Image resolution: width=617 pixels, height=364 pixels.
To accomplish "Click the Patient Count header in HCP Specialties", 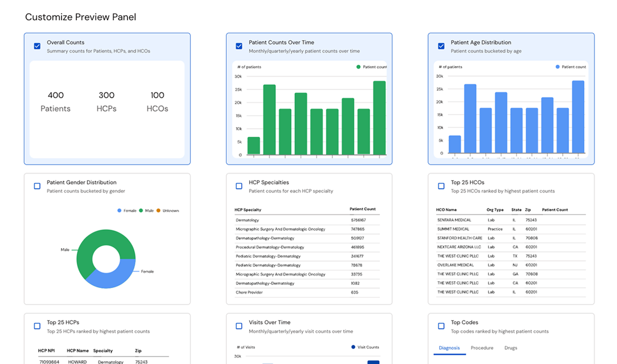I will [362, 209].
